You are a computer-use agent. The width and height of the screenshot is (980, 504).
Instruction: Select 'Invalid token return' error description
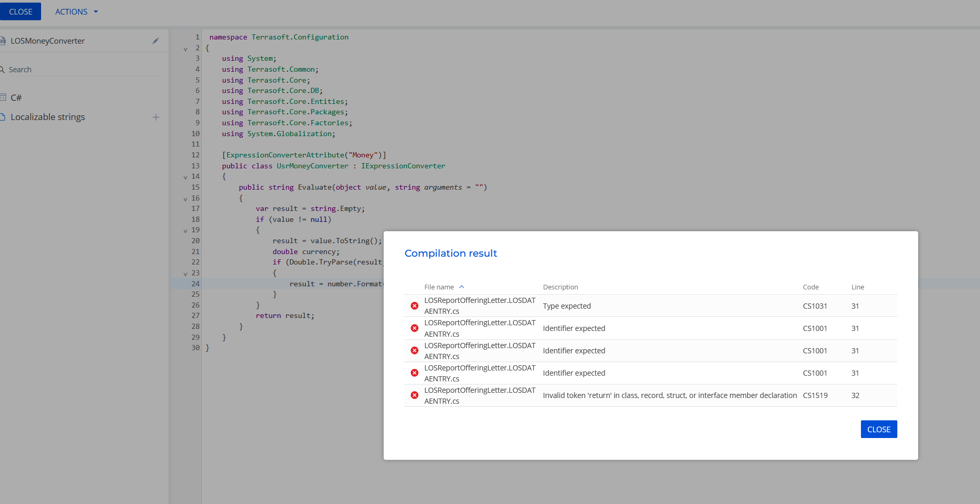(x=670, y=395)
